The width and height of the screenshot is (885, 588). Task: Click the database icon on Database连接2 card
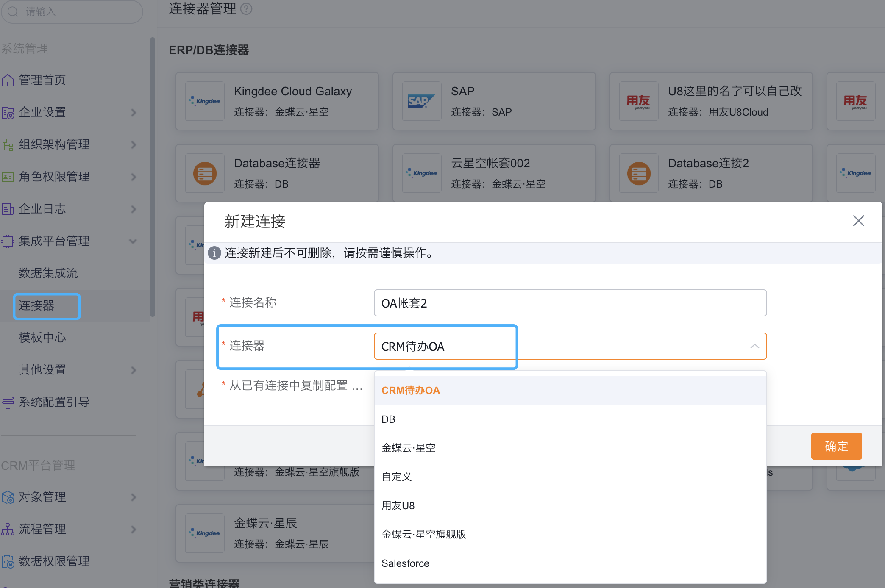[639, 173]
